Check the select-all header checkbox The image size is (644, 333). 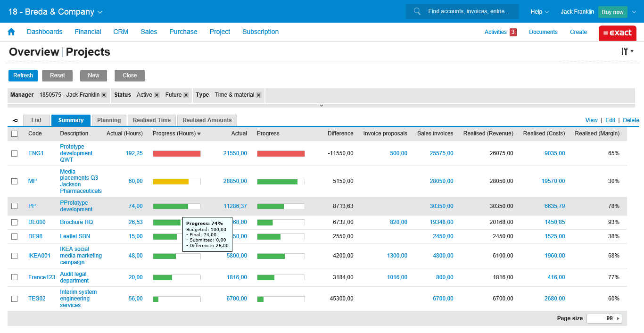pos(15,133)
